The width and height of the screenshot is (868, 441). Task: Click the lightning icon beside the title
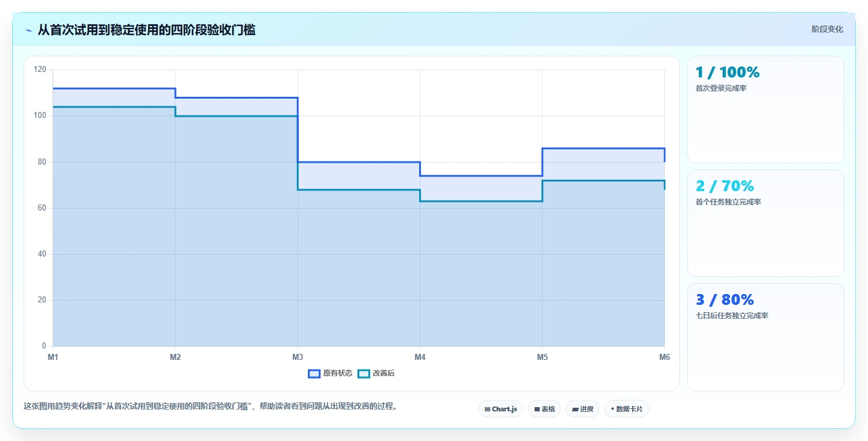pos(28,30)
